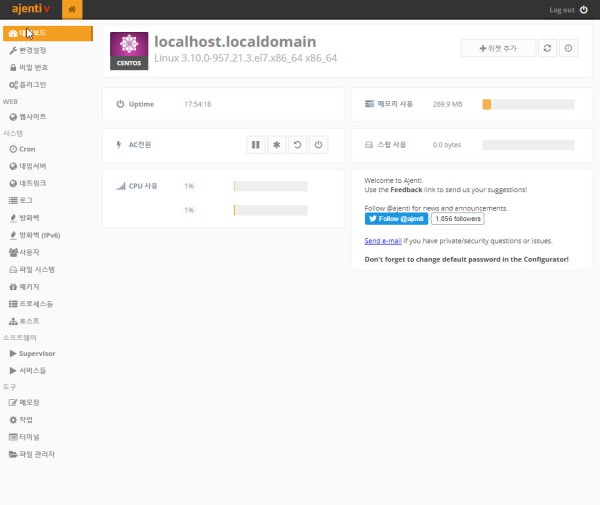
Task: Click the 스왑 사용 swap usage bar
Action: tap(528, 145)
